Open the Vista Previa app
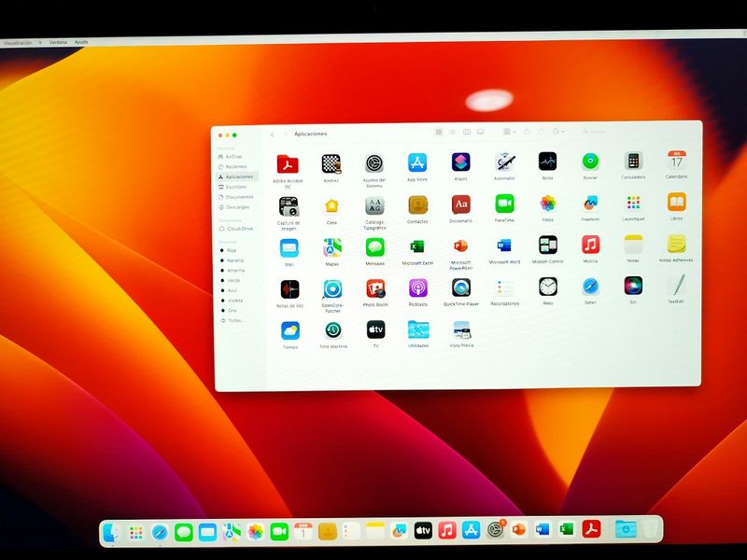This screenshot has height=560, width=747. [x=461, y=329]
